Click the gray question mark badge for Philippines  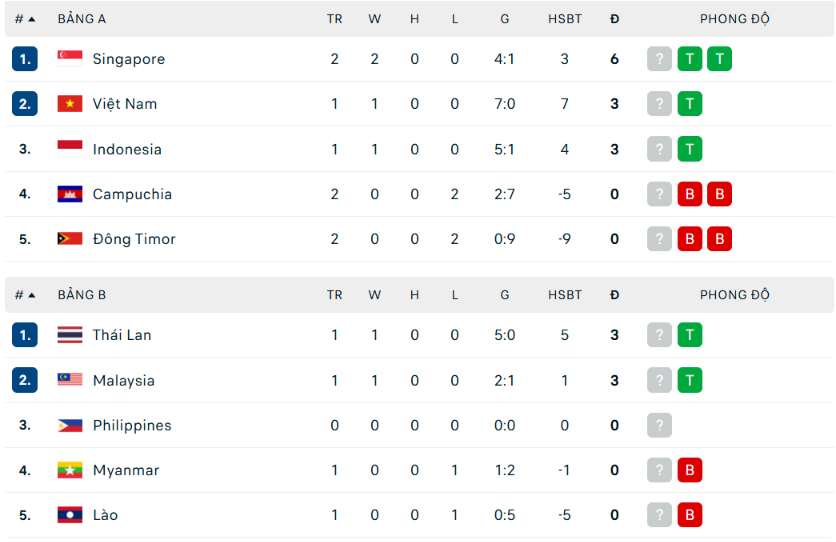[x=660, y=425]
